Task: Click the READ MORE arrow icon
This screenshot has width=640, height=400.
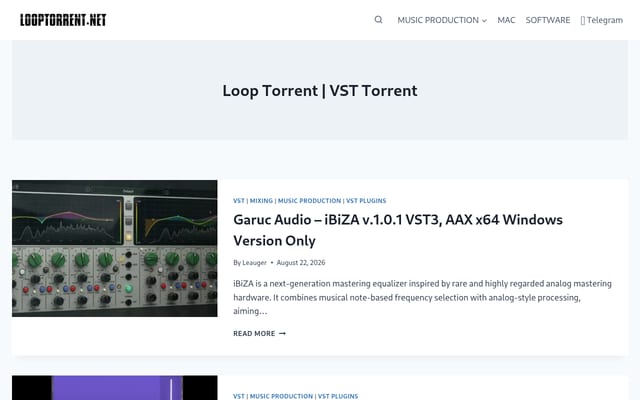Action: tap(282, 333)
